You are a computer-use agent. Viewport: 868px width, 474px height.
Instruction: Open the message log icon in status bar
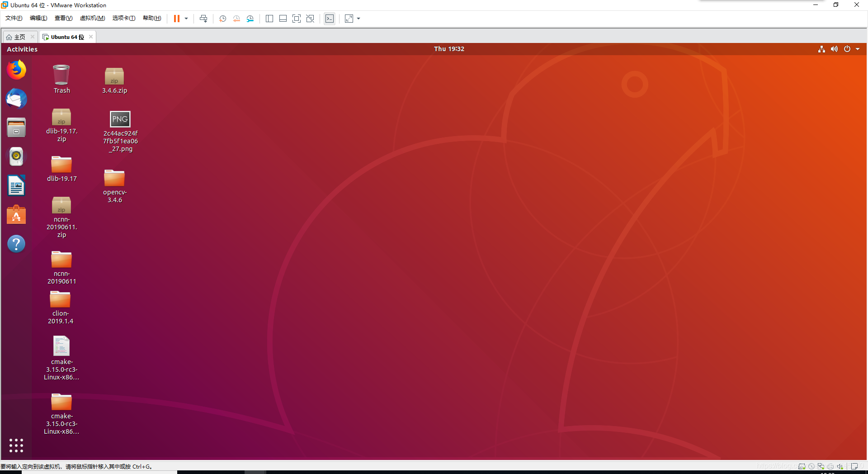pos(854,466)
